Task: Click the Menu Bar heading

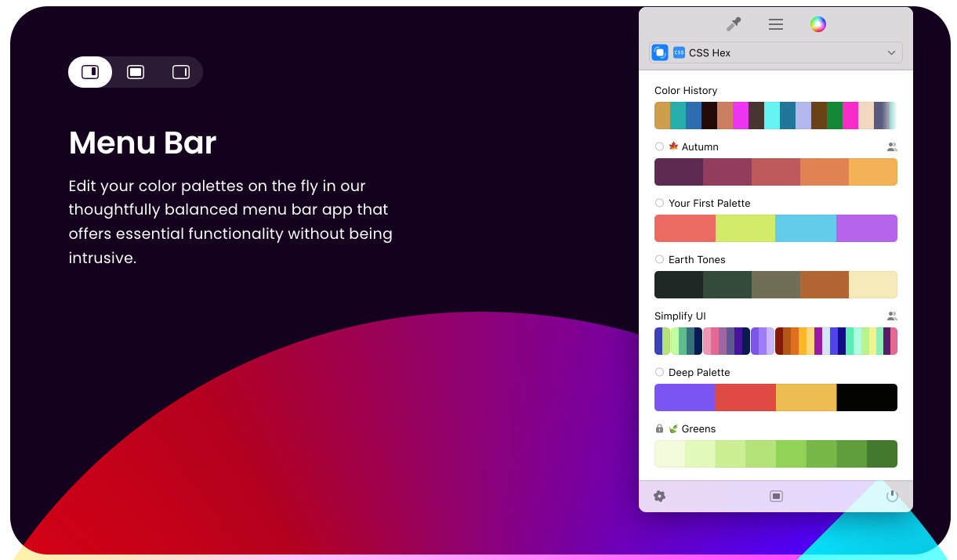Action: [x=143, y=143]
